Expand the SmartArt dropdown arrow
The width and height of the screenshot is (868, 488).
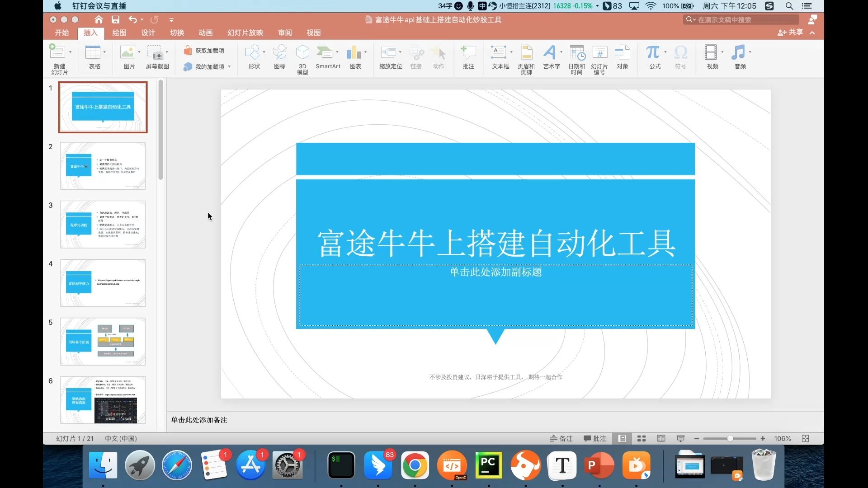337,52
